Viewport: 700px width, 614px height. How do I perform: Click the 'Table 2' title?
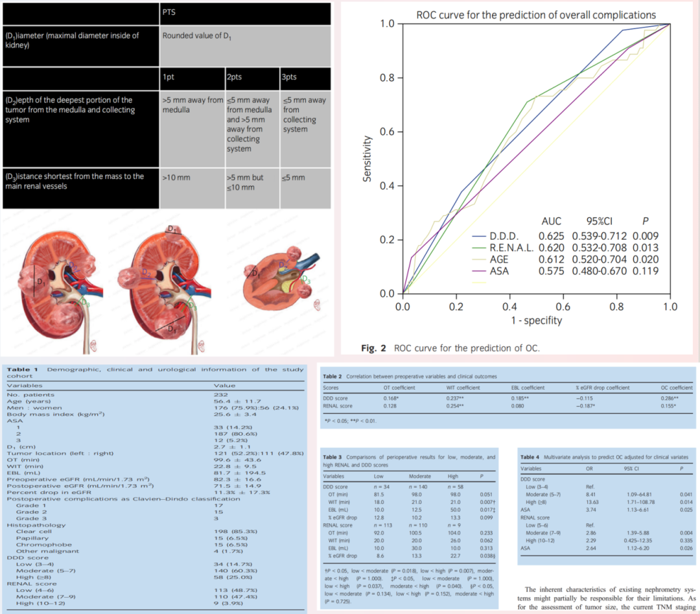coord(332,377)
